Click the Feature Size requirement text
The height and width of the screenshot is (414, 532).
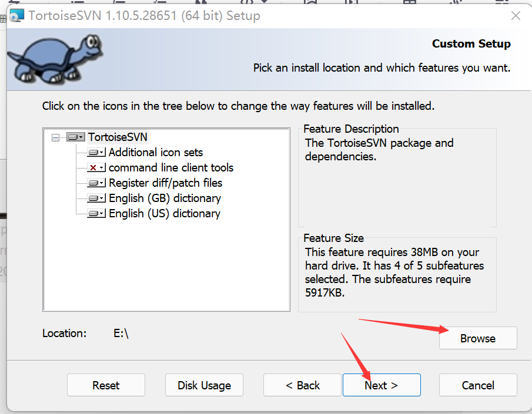[x=394, y=272]
